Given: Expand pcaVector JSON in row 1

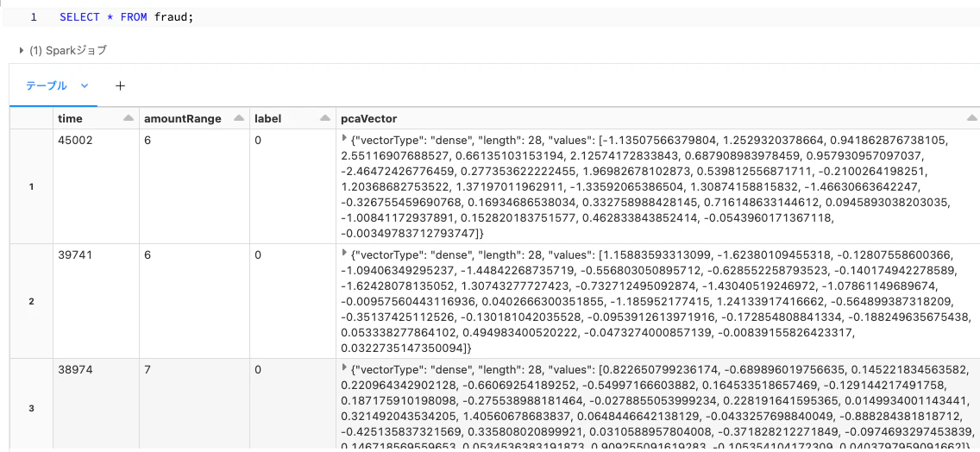Looking at the screenshot, I should coord(343,138).
